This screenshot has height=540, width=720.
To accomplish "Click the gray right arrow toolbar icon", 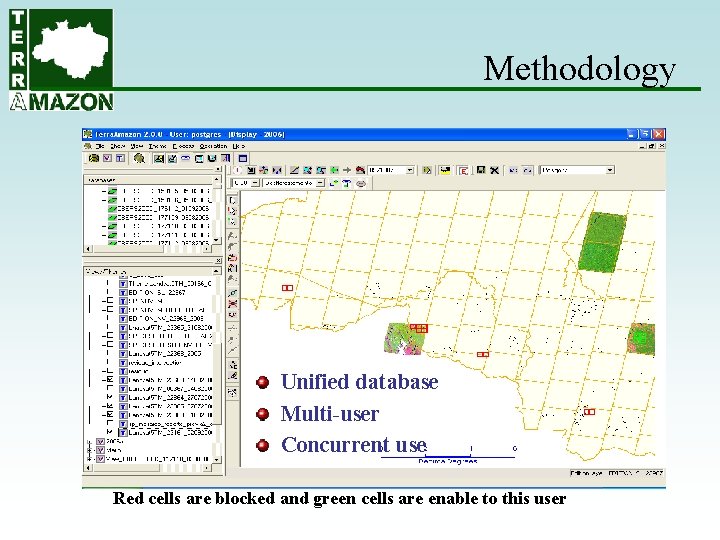I will click(x=347, y=170).
